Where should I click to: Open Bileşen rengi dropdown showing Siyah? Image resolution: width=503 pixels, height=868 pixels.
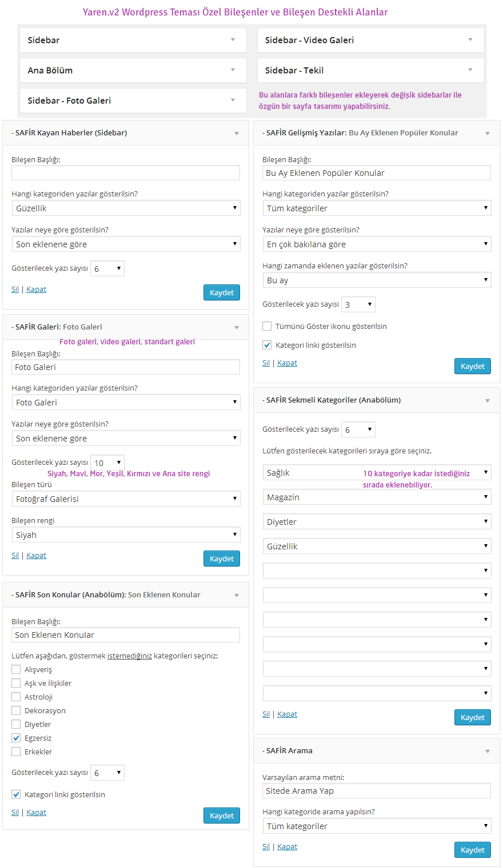pyautogui.click(x=126, y=535)
